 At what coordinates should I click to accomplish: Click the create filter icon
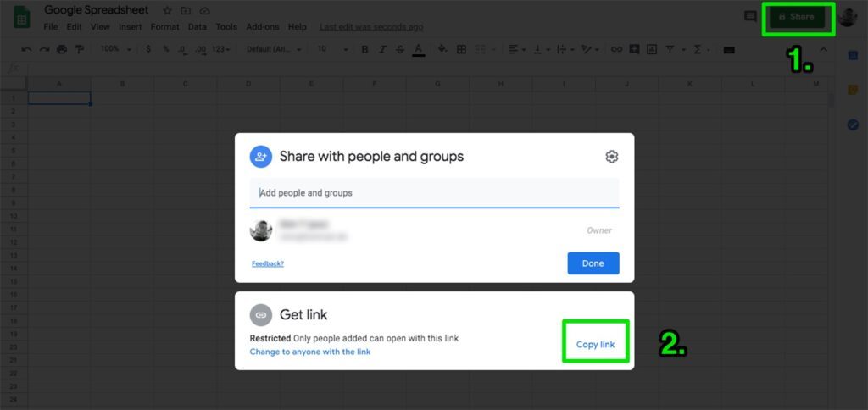pyautogui.click(x=670, y=49)
